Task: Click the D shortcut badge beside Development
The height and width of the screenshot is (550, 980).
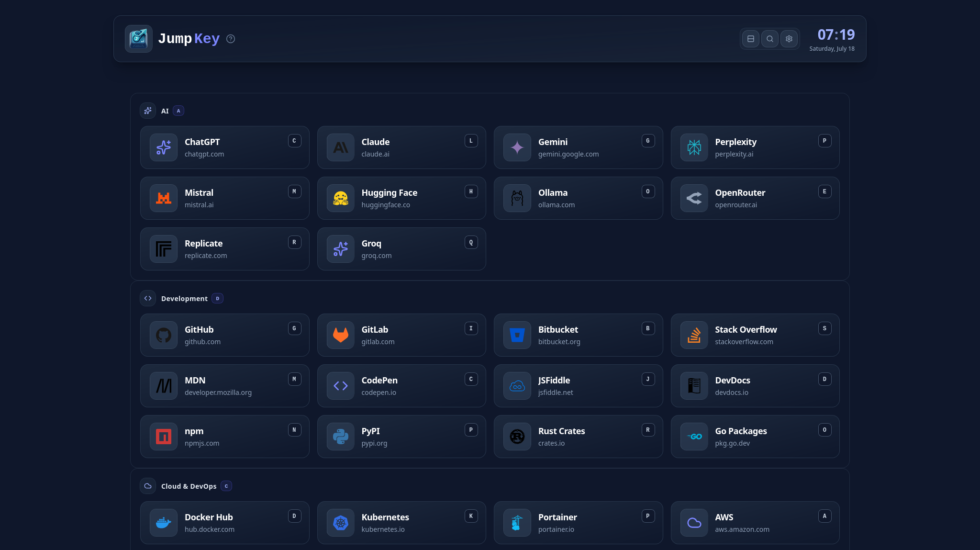Action: click(218, 299)
